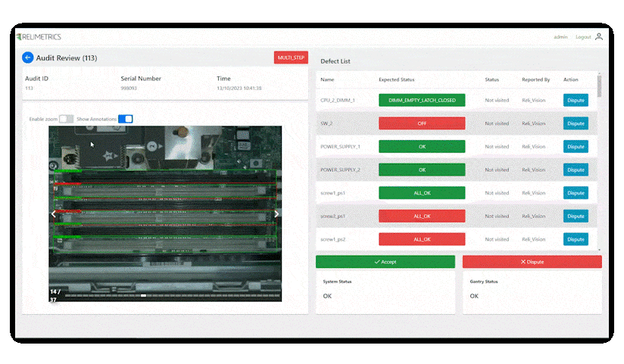Screen dimensions: 624x364
Task: Click the back arrow beside Audit Review
Action: [28, 58]
